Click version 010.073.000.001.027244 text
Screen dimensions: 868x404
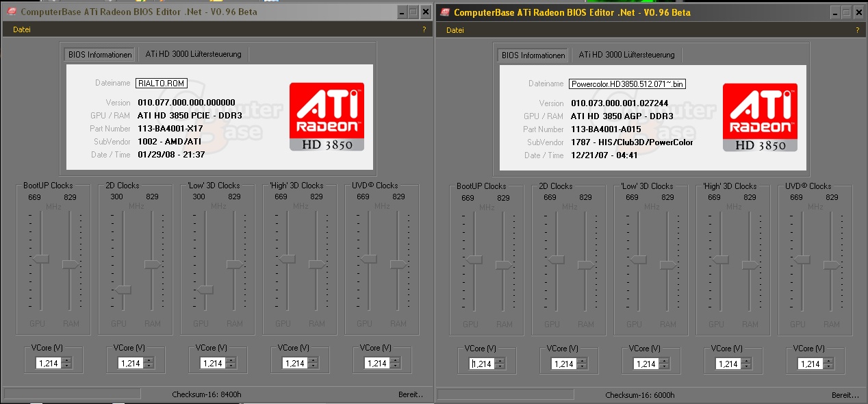[620, 103]
